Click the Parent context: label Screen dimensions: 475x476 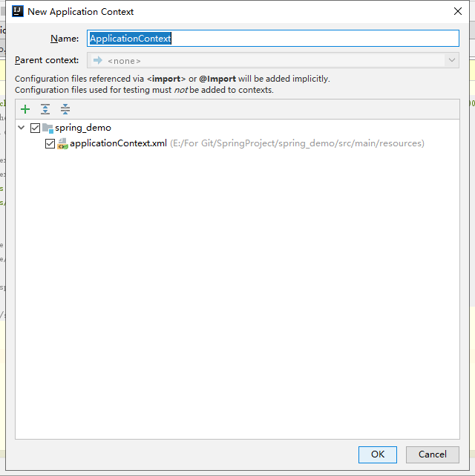(x=47, y=60)
